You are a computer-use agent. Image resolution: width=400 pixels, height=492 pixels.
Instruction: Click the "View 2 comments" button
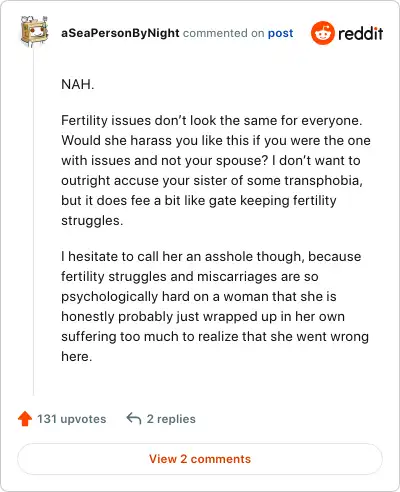click(x=200, y=459)
